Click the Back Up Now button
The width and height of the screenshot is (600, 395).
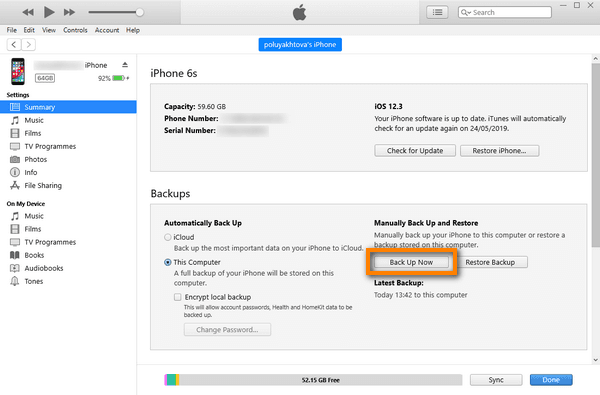pyautogui.click(x=411, y=262)
